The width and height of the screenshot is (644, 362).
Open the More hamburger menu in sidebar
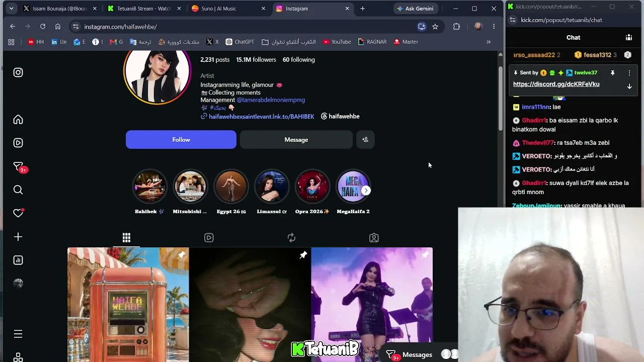click(x=18, y=334)
